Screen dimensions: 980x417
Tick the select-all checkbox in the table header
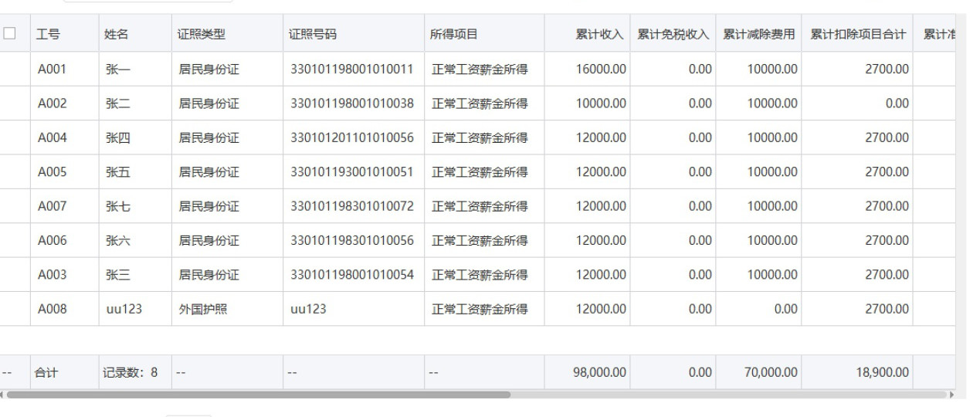pos(9,34)
